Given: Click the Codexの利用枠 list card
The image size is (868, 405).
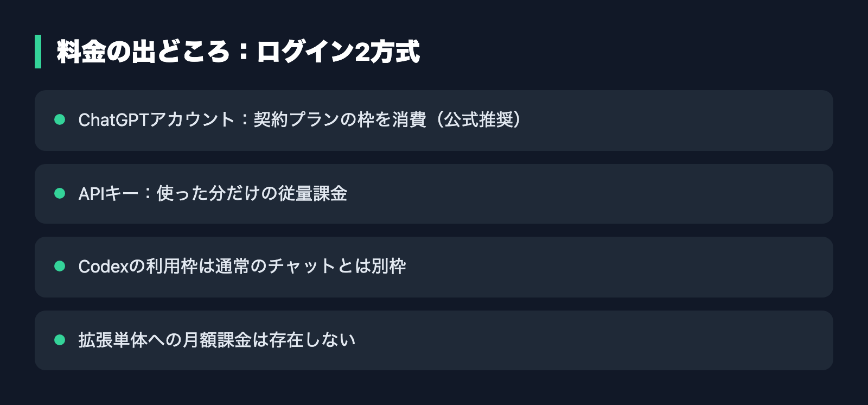Looking at the screenshot, I should point(434,267).
